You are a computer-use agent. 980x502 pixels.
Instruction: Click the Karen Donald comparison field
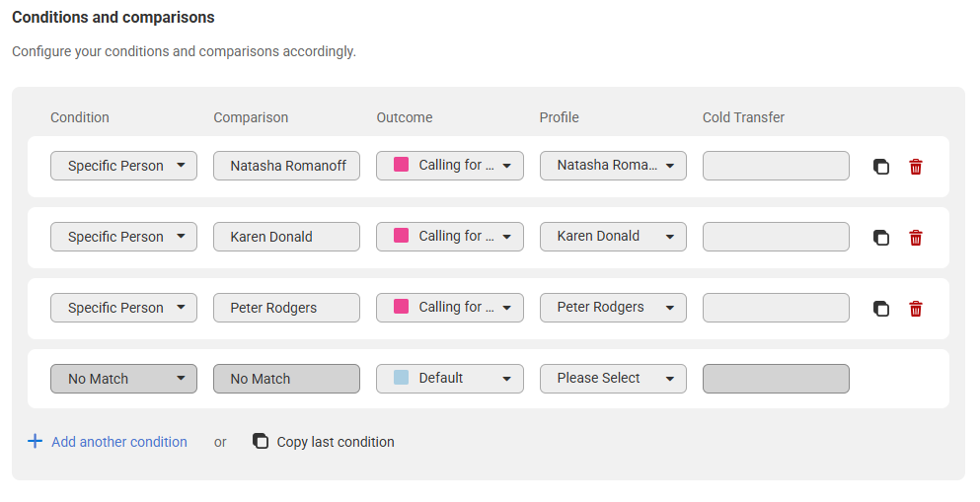(x=286, y=237)
